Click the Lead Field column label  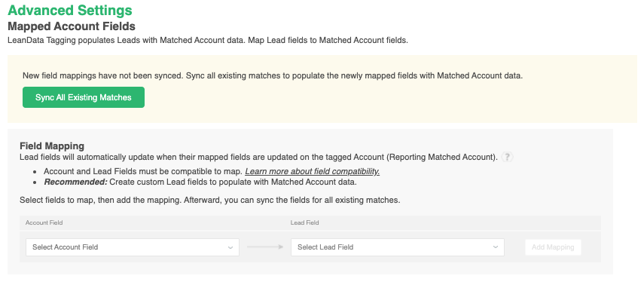click(x=305, y=222)
